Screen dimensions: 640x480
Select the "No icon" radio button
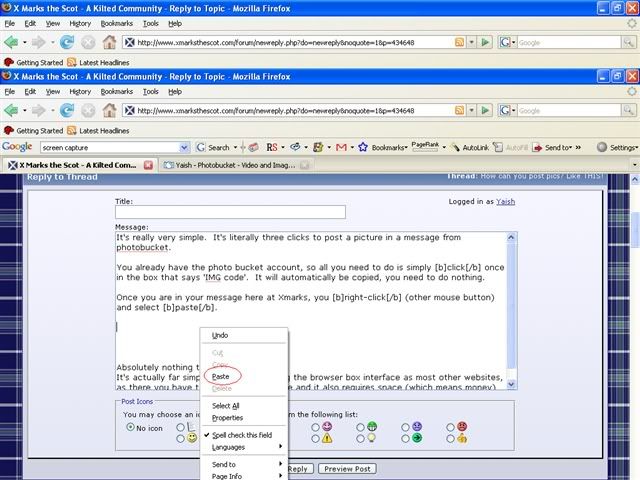pos(130,427)
